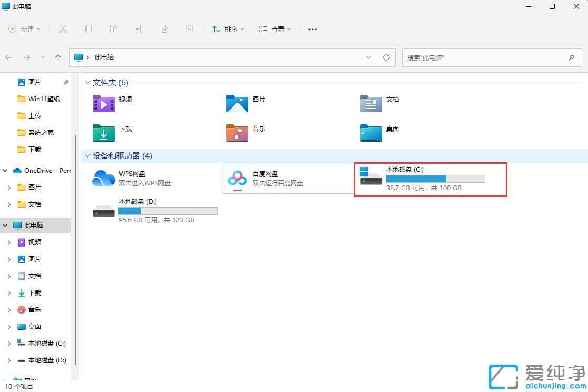Open the 排序 sort dropdown
The image size is (588, 392).
pyautogui.click(x=227, y=30)
